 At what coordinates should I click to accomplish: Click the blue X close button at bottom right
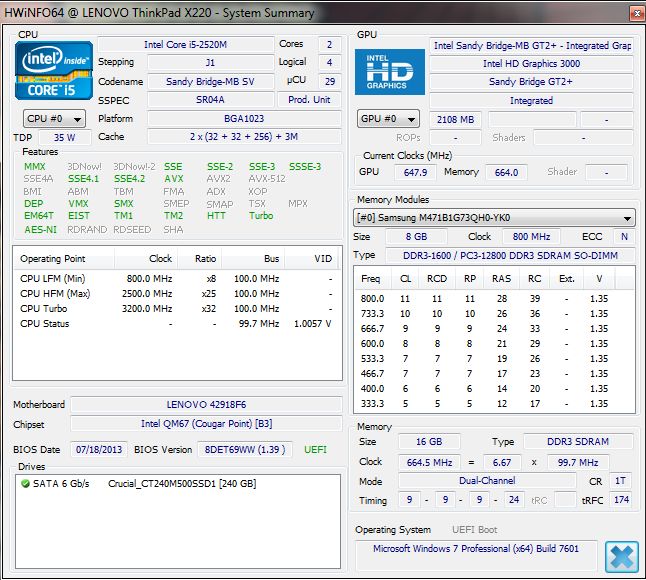coord(622,557)
